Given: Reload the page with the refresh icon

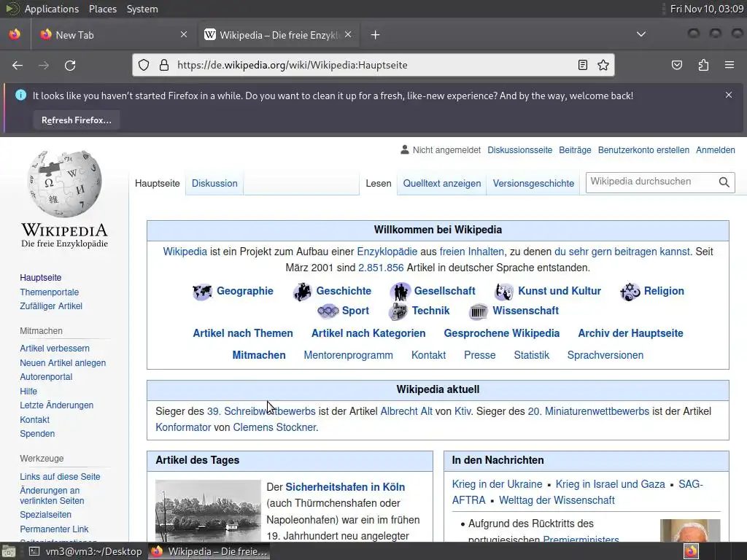Looking at the screenshot, I should (70, 65).
